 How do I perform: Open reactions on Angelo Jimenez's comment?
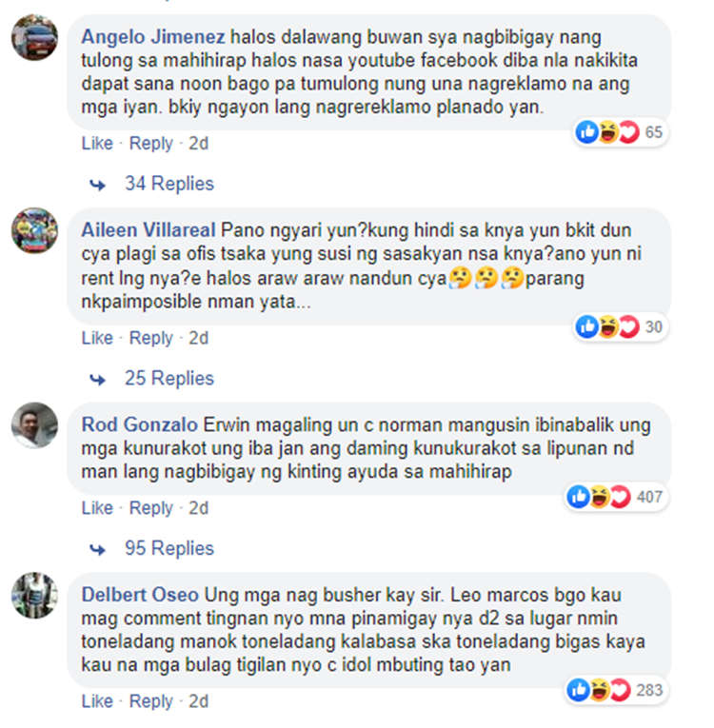tap(620, 132)
